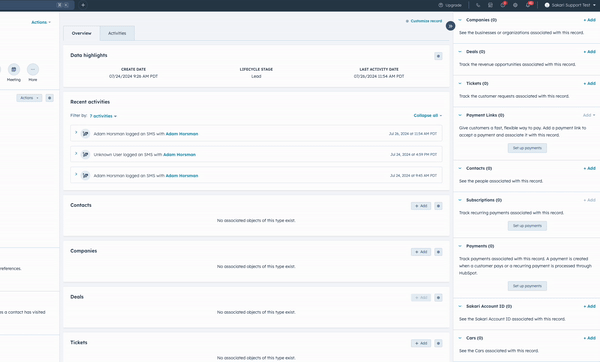Open the 7 activities filter dropdown
This screenshot has height=362, width=600.
(x=103, y=116)
